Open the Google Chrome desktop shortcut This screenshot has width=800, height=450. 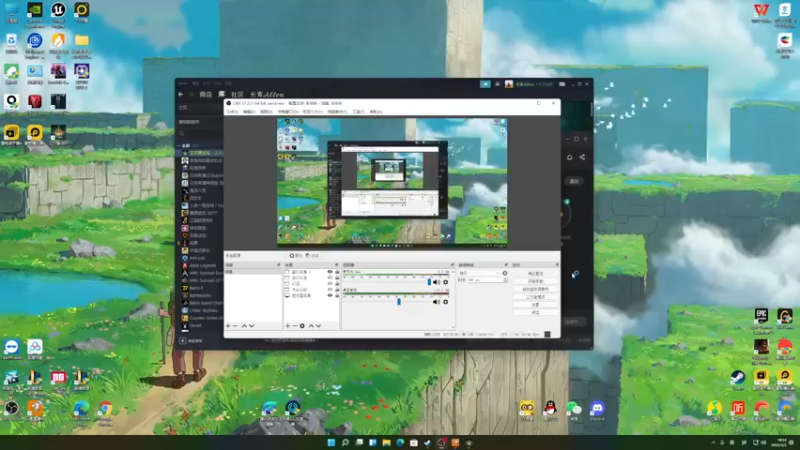coord(106,412)
